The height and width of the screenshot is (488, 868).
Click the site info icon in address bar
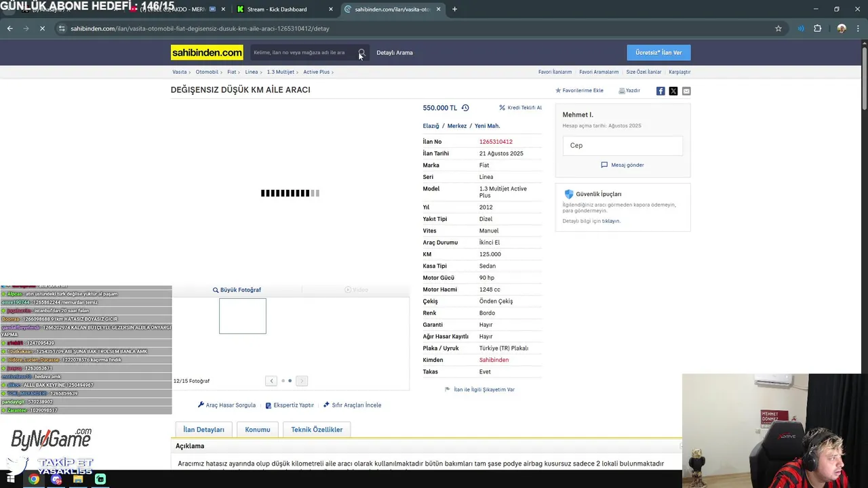pos(62,28)
